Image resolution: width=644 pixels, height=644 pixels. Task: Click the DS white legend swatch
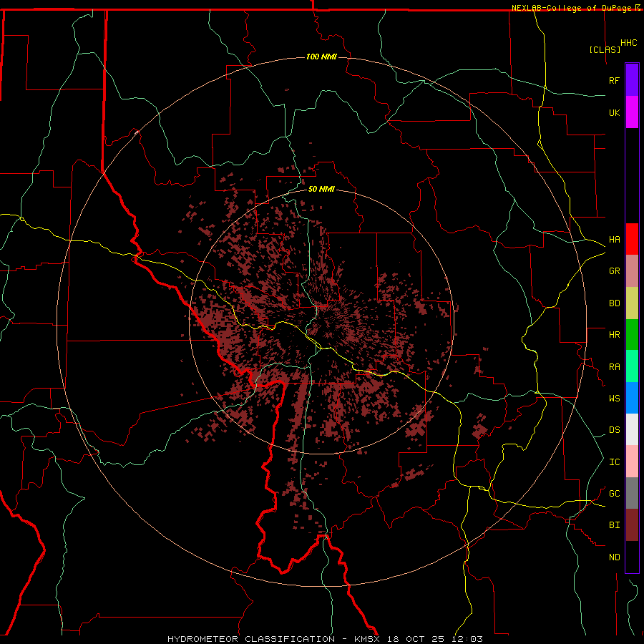632,429
